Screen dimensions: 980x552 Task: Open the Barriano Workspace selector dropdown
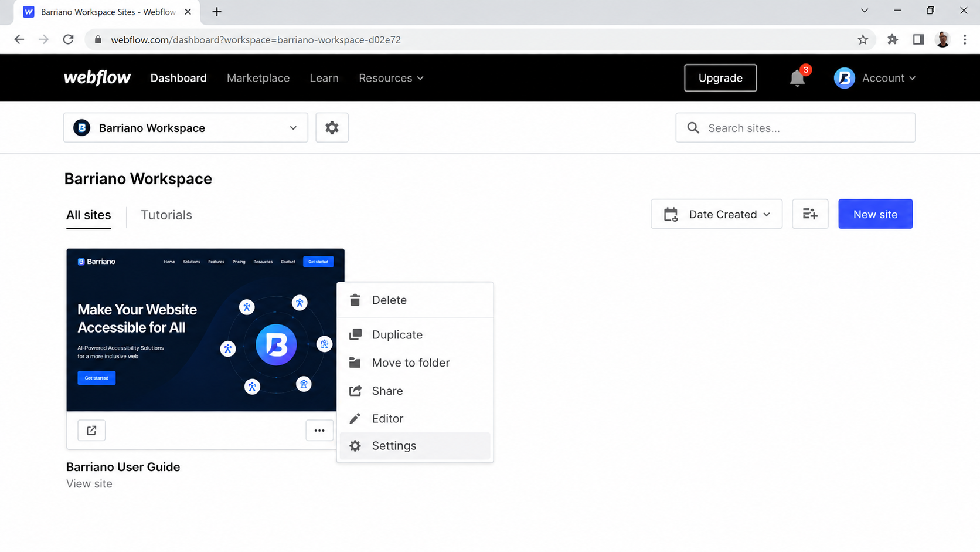pyautogui.click(x=186, y=127)
